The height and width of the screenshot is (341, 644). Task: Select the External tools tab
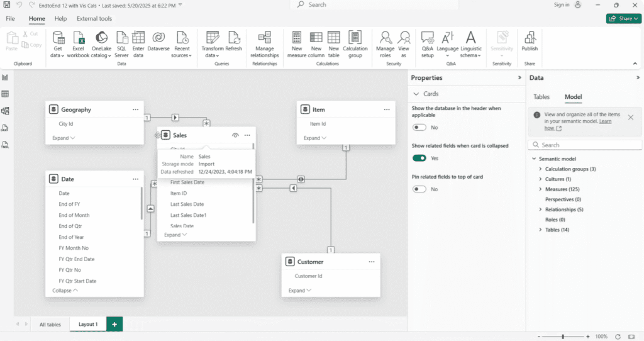(x=94, y=18)
